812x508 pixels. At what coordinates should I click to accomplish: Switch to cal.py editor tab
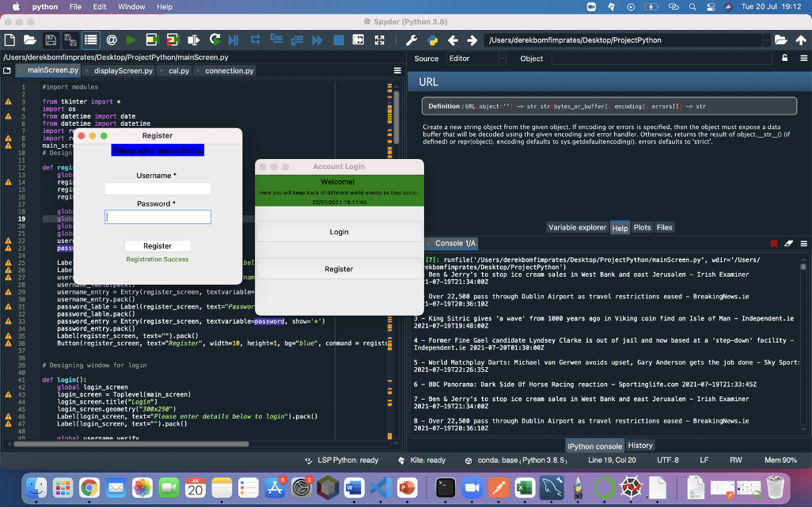(179, 71)
